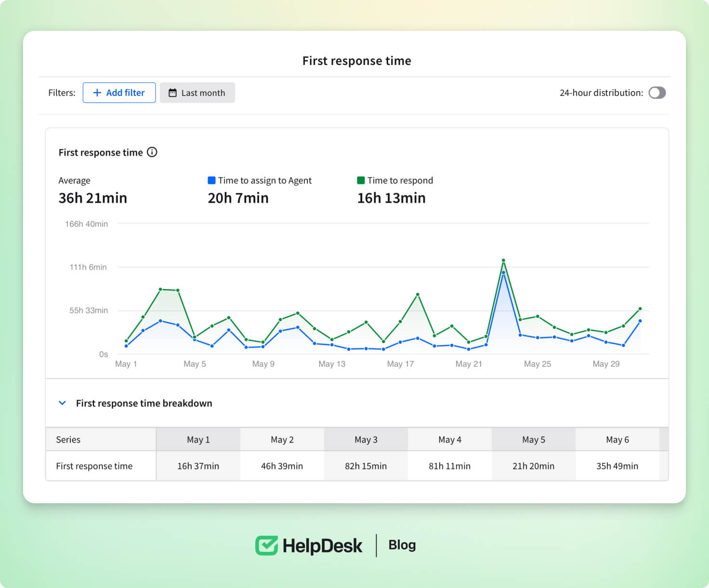
Task: Click the May 17 x-axis label
Action: [400, 364]
